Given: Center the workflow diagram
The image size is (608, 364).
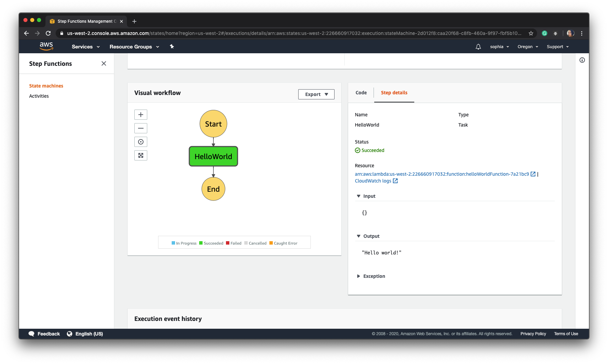Looking at the screenshot, I should [140, 141].
